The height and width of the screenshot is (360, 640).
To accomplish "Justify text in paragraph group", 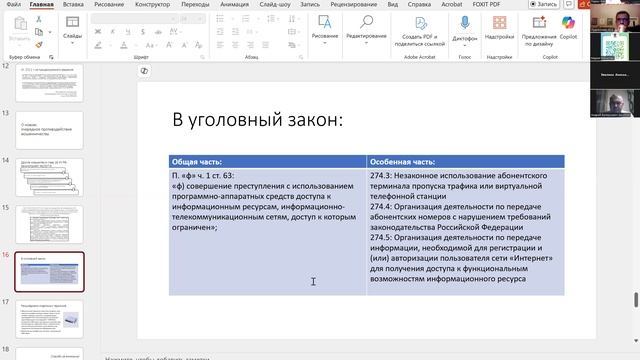I will (265, 45).
